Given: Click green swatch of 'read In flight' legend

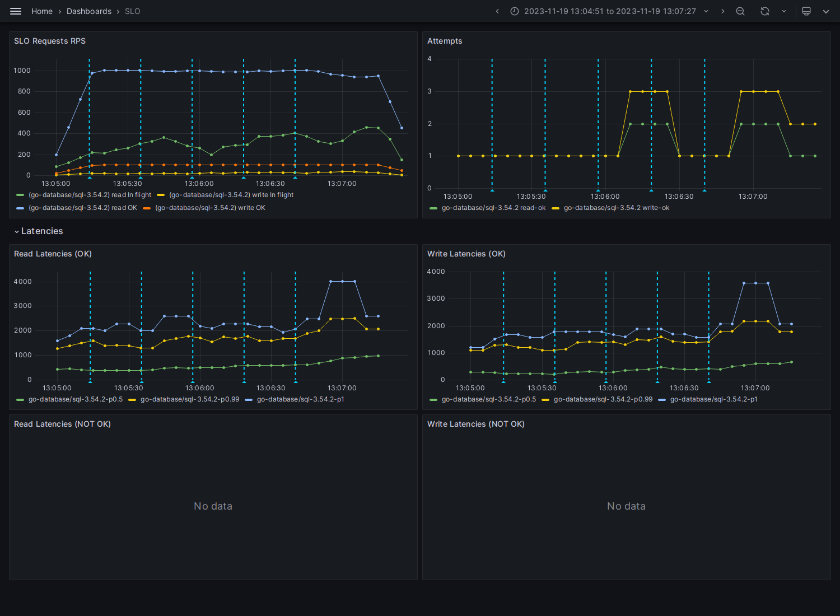Looking at the screenshot, I should 20,195.
